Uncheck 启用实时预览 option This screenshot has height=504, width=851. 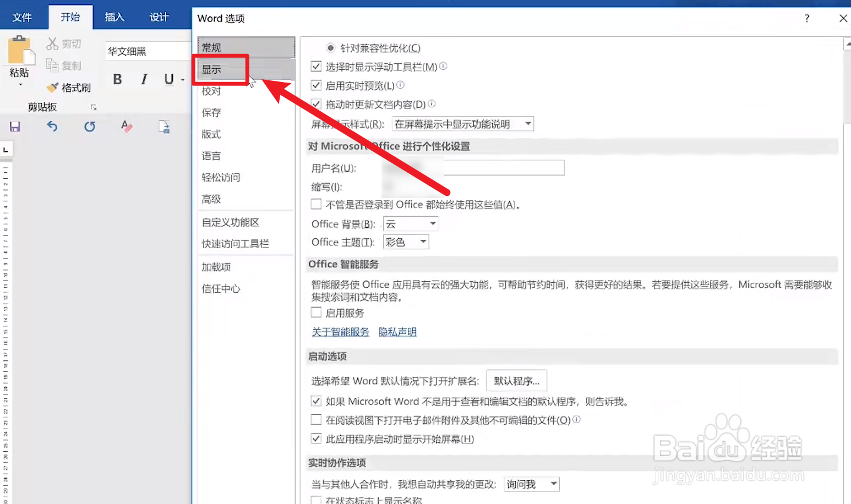click(316, 85)
